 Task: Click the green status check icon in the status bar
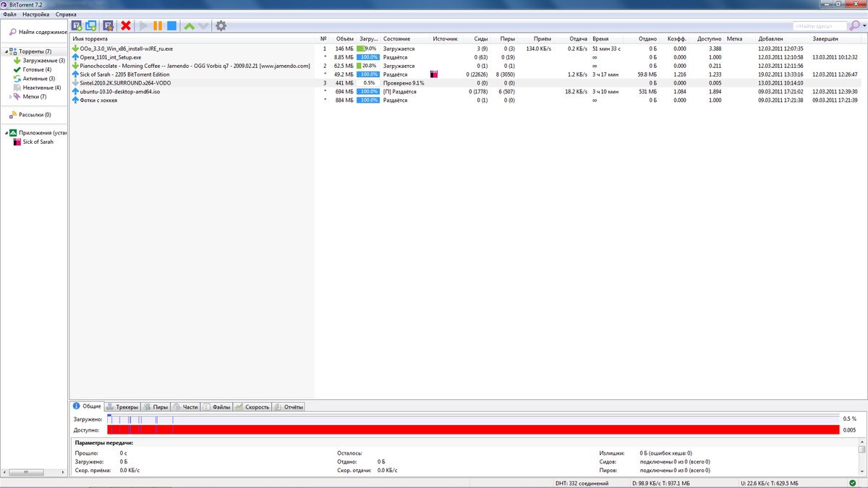pos(852,483)
